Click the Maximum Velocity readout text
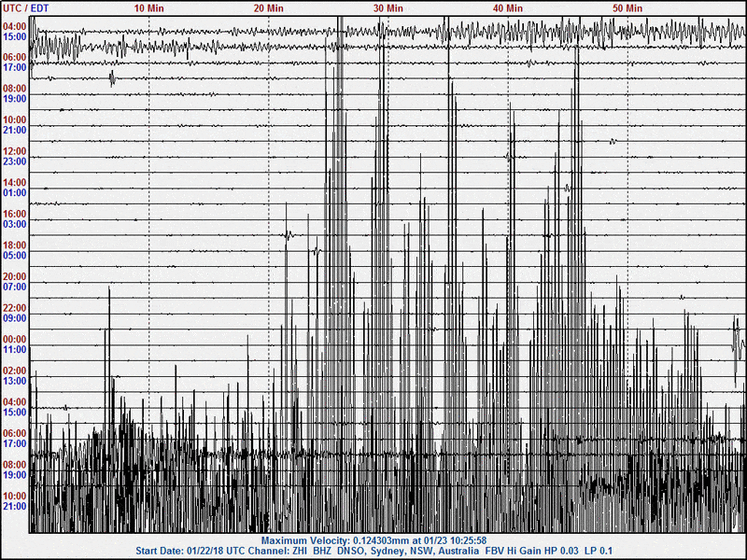The height and width of the screenshot is (560, 747). (x=373, y=540)
